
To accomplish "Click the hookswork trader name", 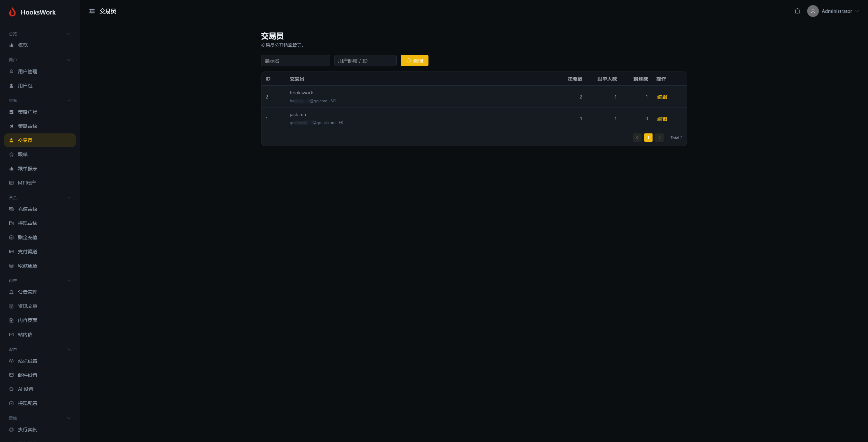I will (301, 93).
